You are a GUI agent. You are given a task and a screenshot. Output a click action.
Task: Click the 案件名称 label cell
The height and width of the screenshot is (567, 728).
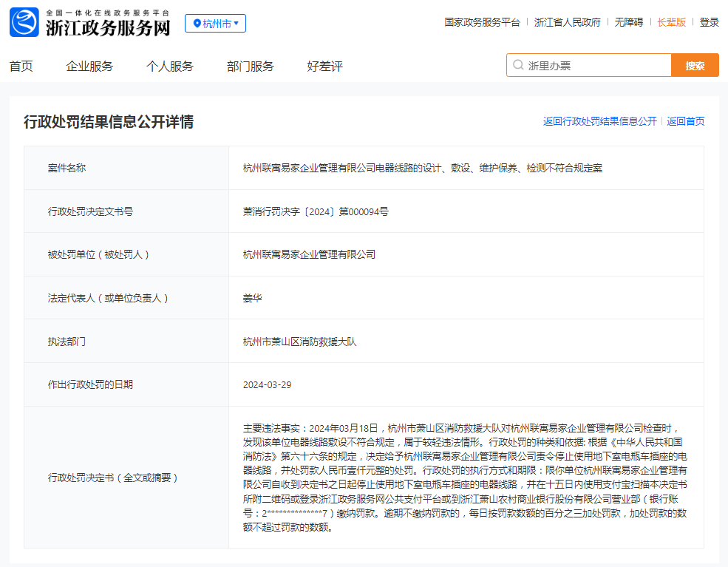126,168
